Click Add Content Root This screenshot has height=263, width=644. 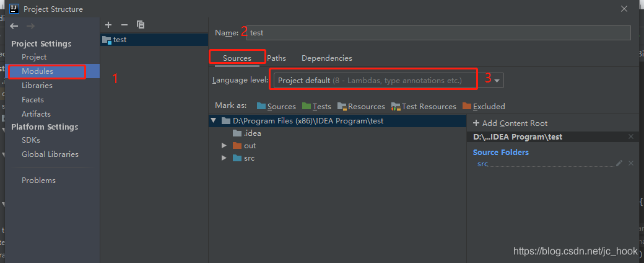[510, 123]
